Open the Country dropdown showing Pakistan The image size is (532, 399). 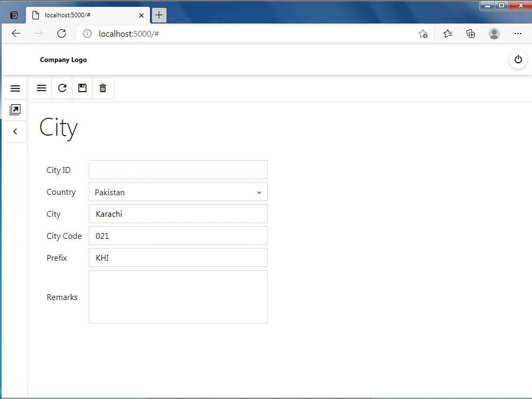click(x=178, y=192)
